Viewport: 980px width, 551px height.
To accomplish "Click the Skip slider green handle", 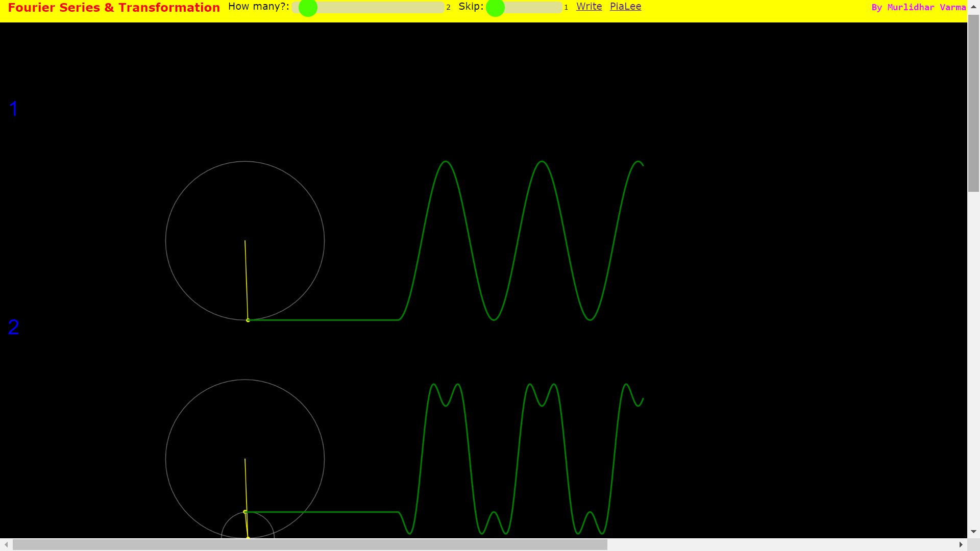I will coord(495,8).
